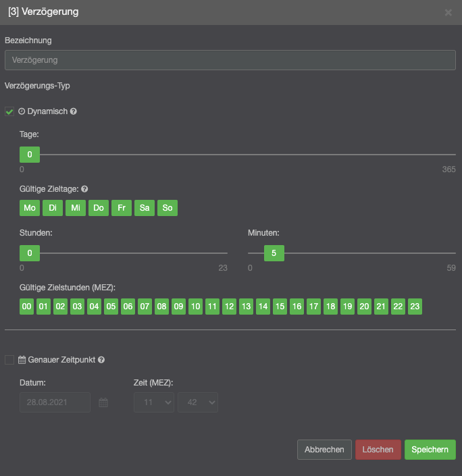This screenshot has width=462, height=476.
Task: Uncheck the Dynamisch checkbox
Action: (x=9, y=111)
